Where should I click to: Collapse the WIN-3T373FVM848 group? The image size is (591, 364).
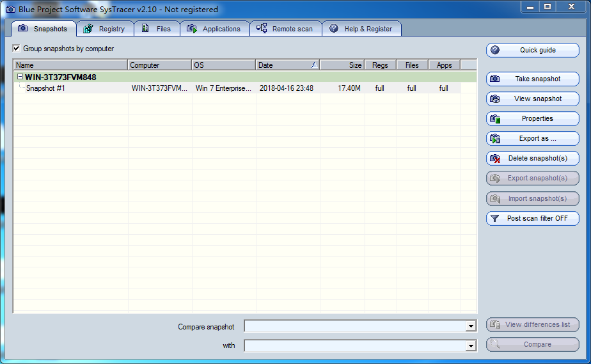tap(20, 77)
